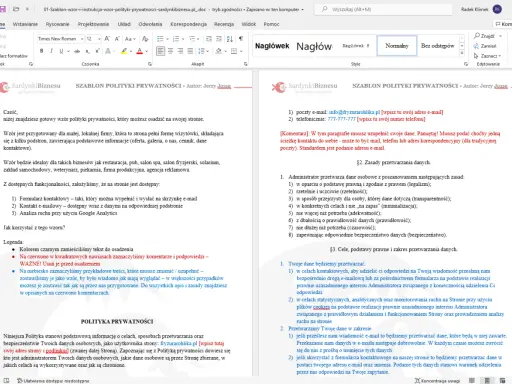Open the Odwołania tab
The image size is (512, 384).
coord(150,24)
